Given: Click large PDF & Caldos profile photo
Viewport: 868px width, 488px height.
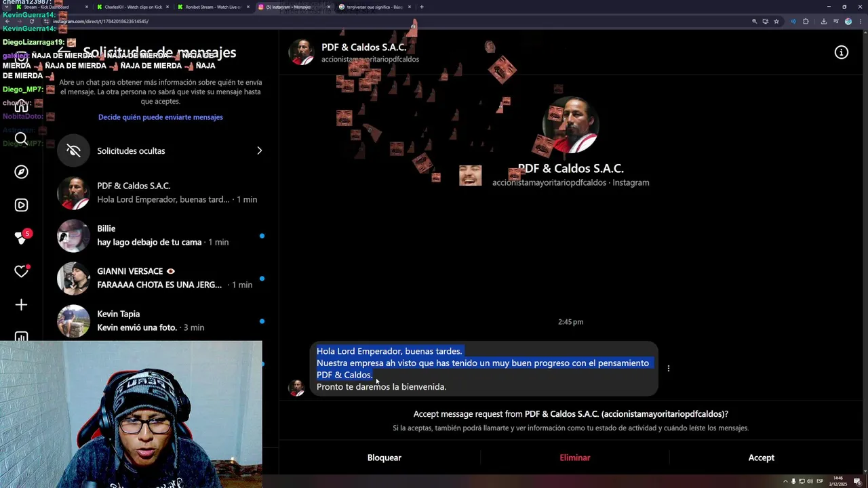Looking at the screenshot, I should 570,125.
